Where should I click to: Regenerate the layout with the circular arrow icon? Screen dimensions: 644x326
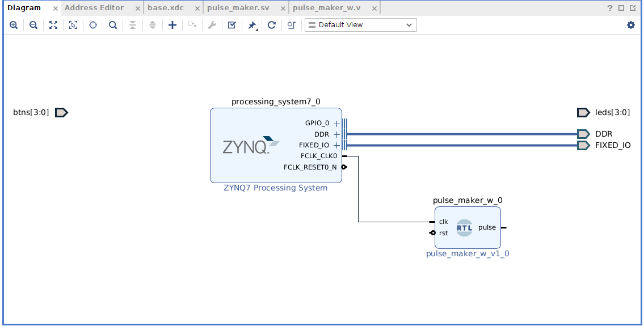[272, 25]
